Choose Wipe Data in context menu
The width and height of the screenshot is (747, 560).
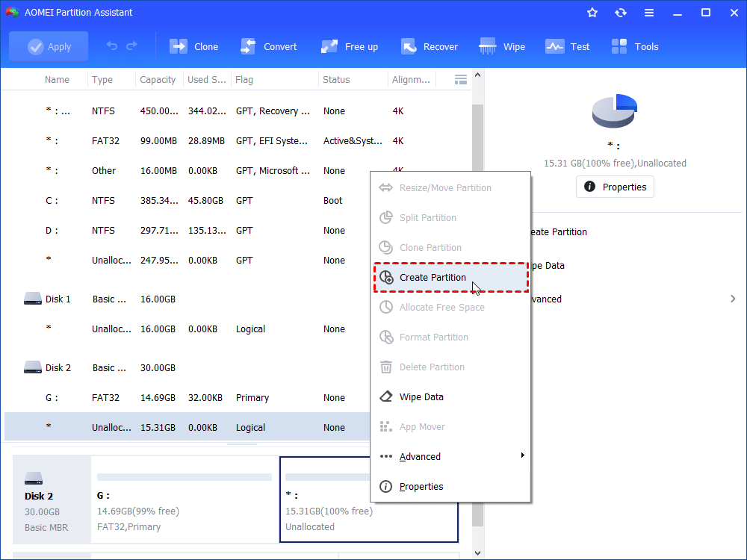click(450, 396)
